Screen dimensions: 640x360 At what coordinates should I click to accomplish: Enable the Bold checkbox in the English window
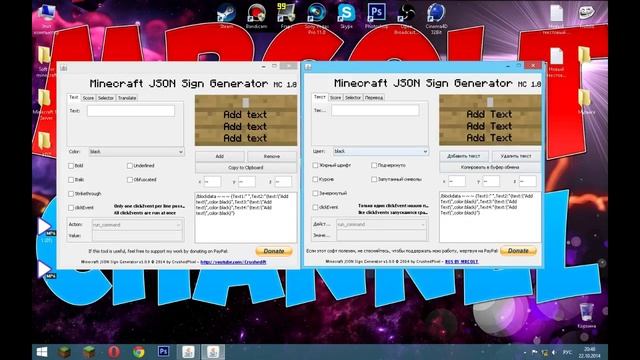[x=71, y=166]
